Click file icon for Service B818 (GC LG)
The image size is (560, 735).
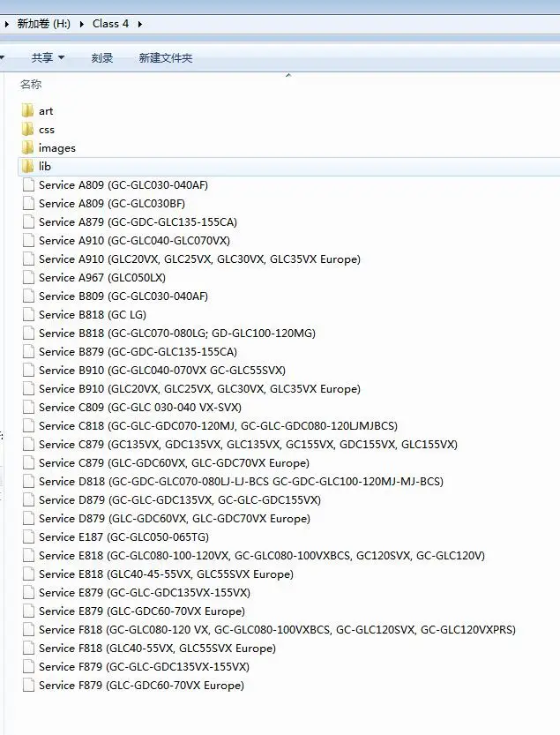tap(28, 314)
